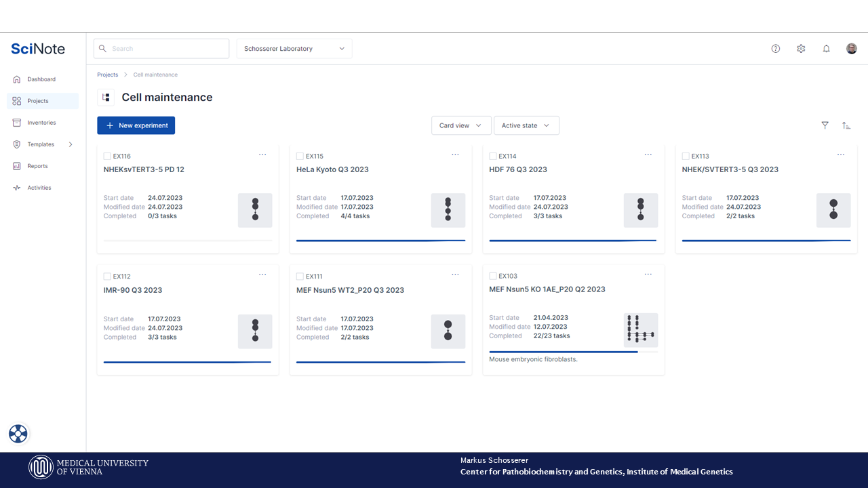
Task: Open the Schosserer Laboratory team dropdown
Action: pyautogui.click(x=294, y=49)
